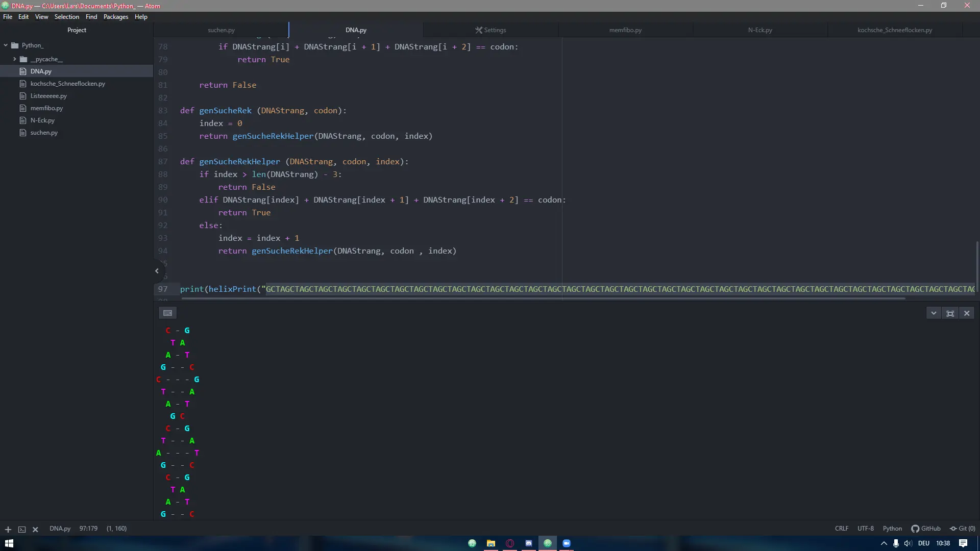980x551 pixels.
Task: Close the terminal panel
Action: pyautogui.click(x=967, y=313)
